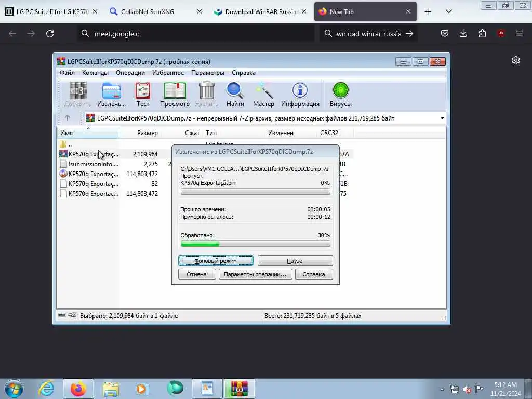This screenshot has width=532, height=399.
Task: Click Отмена to cancel extraction
Action: click(197, 274)
